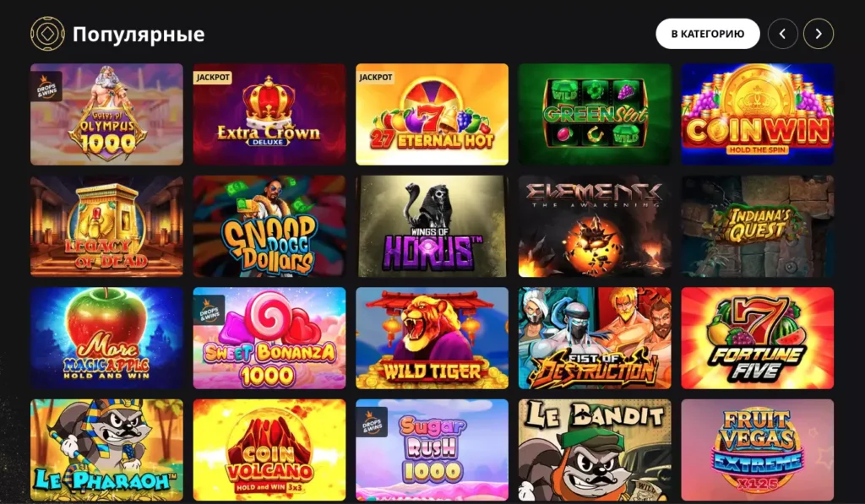Viewport: 865px width, 504px height.
Task: Click the Популярные category logo icon
Action: coord(47,34)
